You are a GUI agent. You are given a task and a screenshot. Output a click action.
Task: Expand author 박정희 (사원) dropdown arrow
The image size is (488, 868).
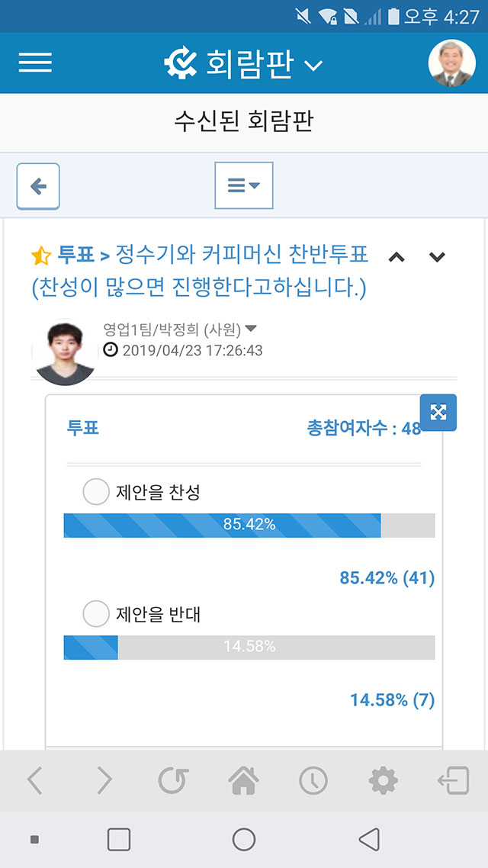coord(251,328)
